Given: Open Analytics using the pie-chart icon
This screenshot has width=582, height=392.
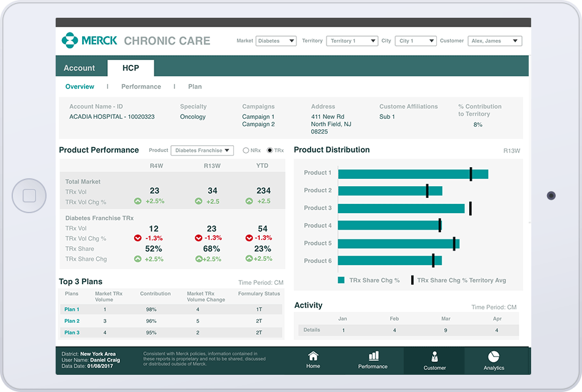Looking at the screenshot, I should point(494,360).
